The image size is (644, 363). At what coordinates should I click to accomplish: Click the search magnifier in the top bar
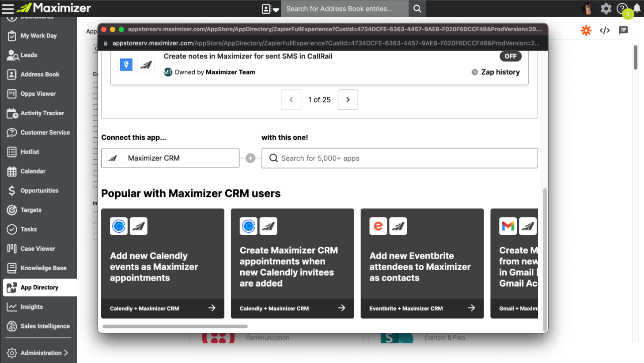[x=417, y=8]
